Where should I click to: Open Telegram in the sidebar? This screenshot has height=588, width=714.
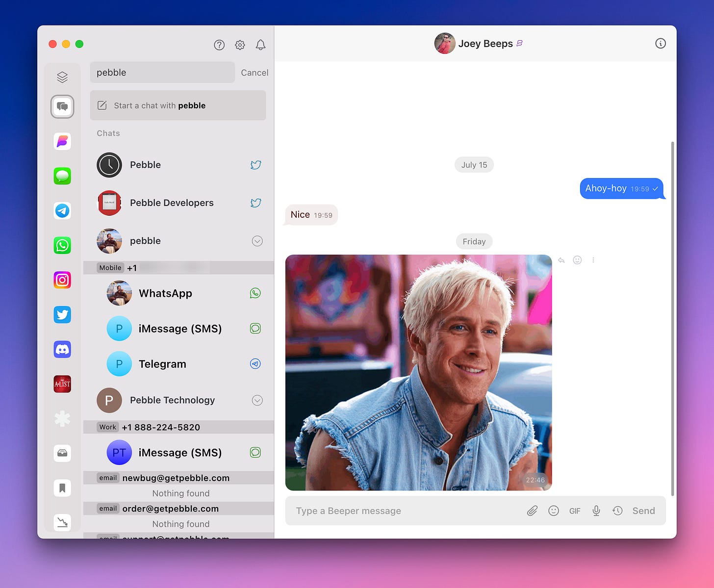(62, 210)
